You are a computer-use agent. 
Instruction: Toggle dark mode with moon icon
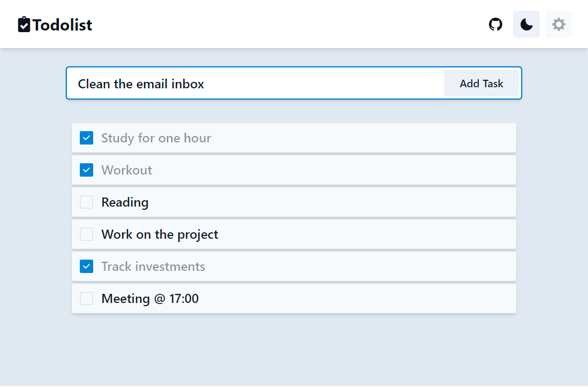coord(526,25)
